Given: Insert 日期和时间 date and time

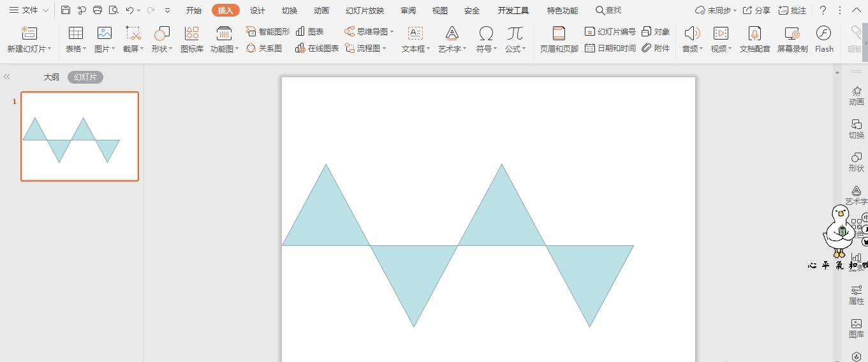Looking at the screenshot, I should pyautogui.click(x=610, y=48).
